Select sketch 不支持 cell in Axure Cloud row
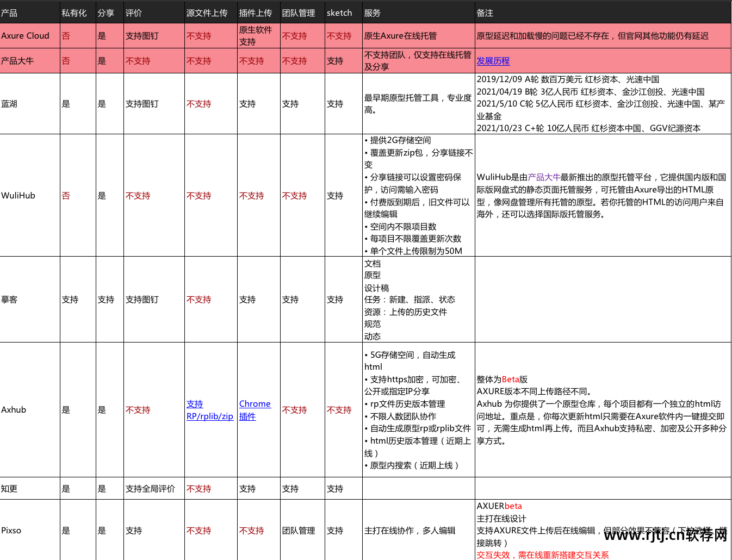Screen dimensions: 732x560 point(344,36)
